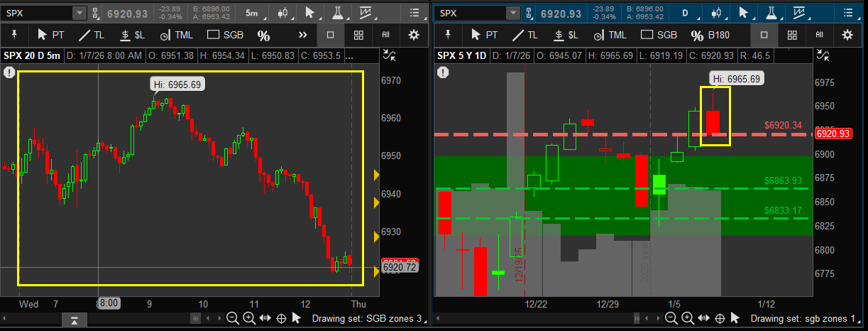Open the 5m timeframe dropdown

252,13
